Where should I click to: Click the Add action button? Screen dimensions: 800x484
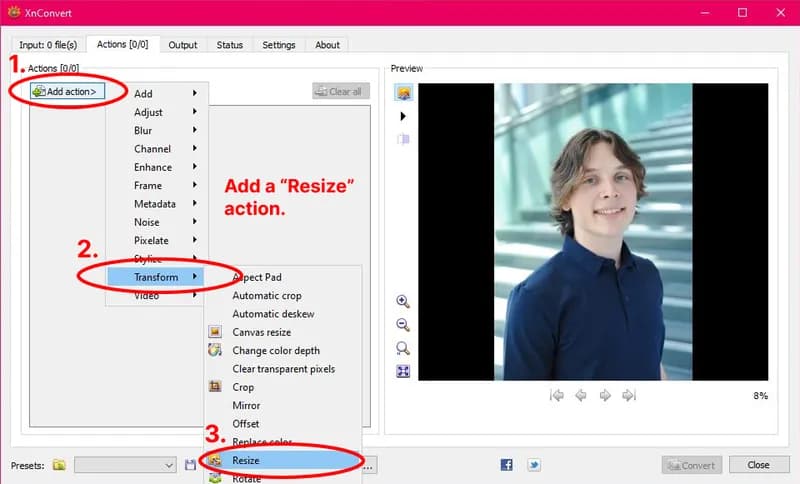click(x=67, y=91)
